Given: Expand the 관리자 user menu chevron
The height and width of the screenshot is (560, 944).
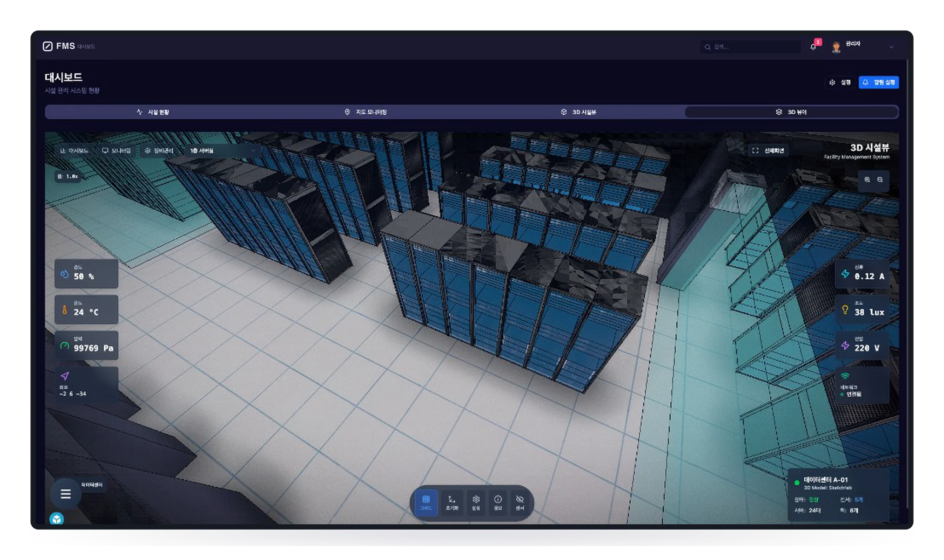Looking at the screenshot, I should click(891, 47).
